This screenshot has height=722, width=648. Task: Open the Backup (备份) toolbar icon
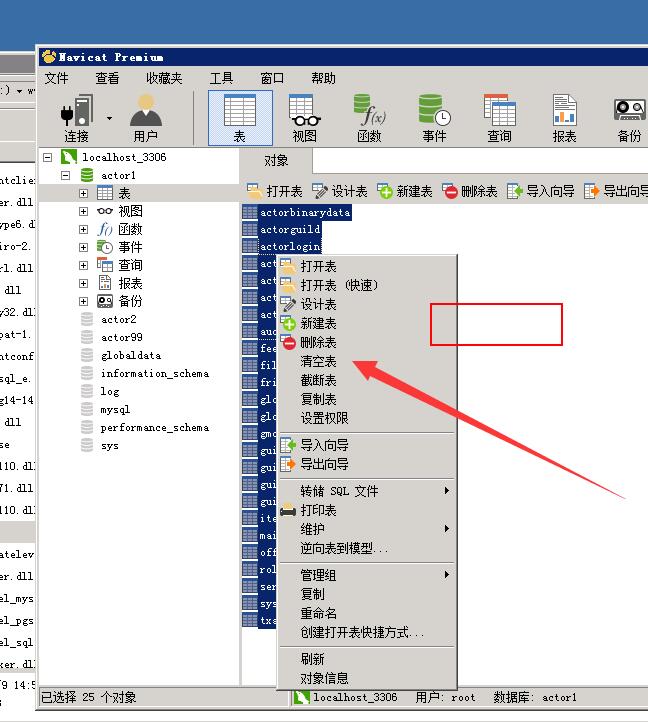coord(629,117)
